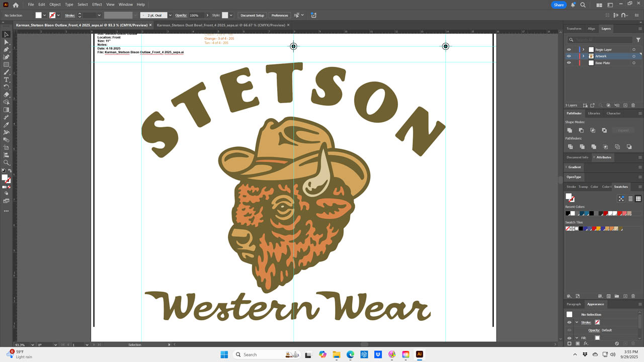644x362 pixels.
Task: Delete selection using Layers trash icon
Action: 633,106
